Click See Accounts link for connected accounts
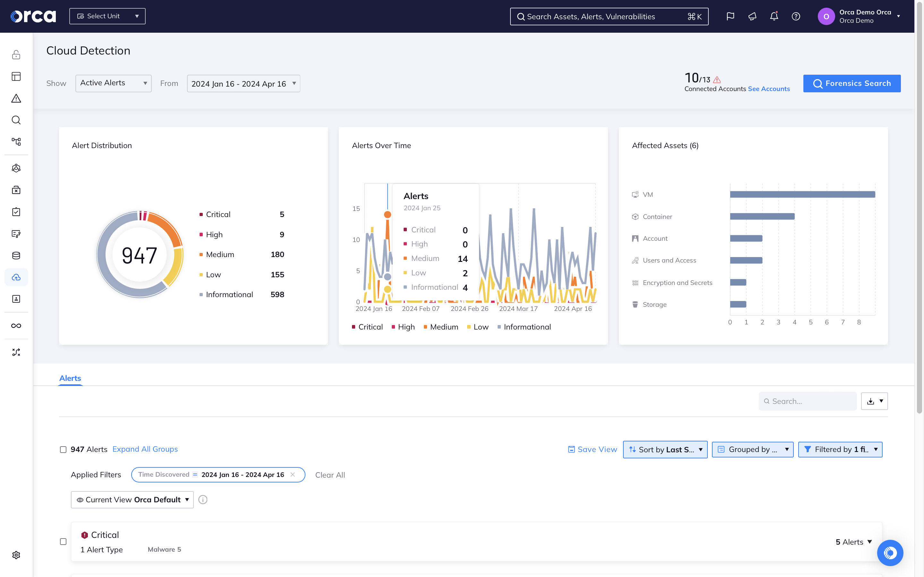924x577 pixels. (768, 88)
